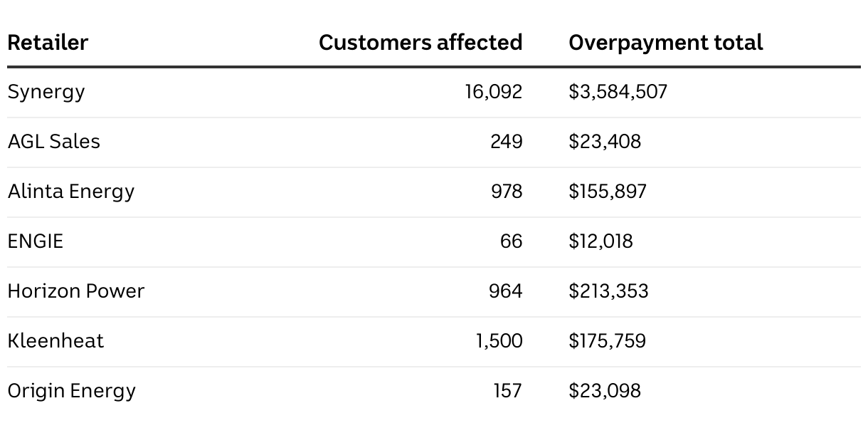Click the Retailer column header
The image size is (868, 423).
pos(48,43)
